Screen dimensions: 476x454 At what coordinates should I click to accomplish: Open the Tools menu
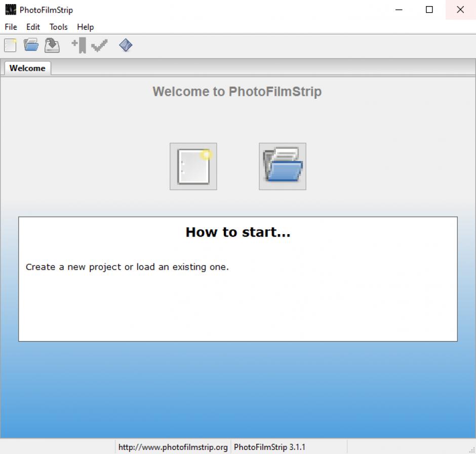(59, 27)
